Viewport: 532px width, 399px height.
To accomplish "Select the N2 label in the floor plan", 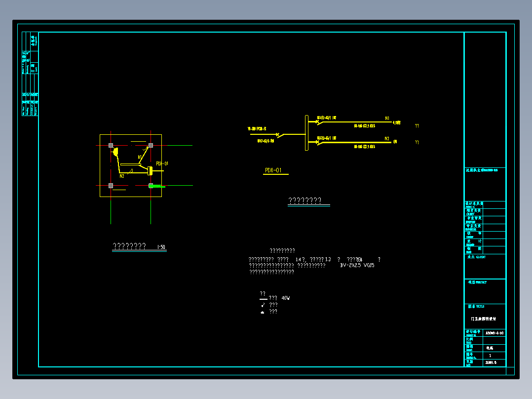I will point(122,176).
